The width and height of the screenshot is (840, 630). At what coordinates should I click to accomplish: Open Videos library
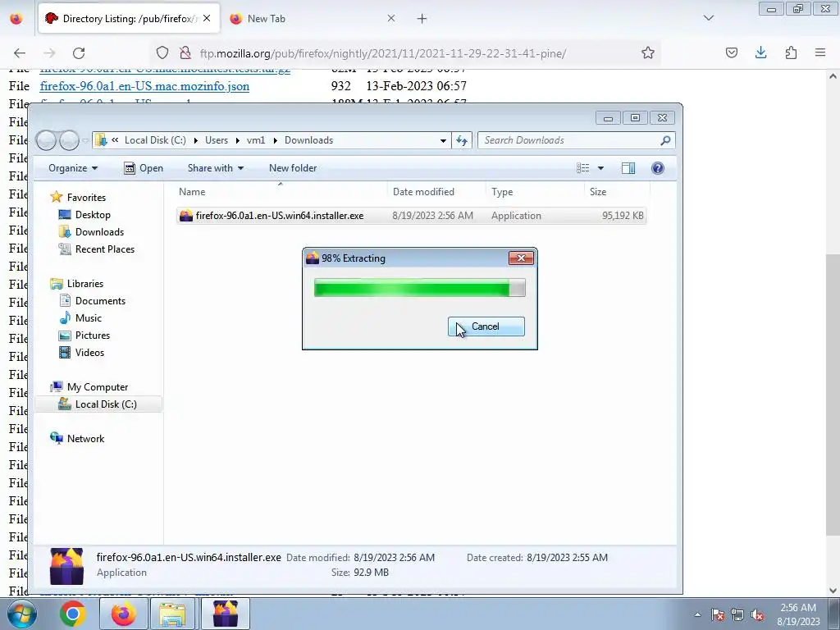[81, 352]
